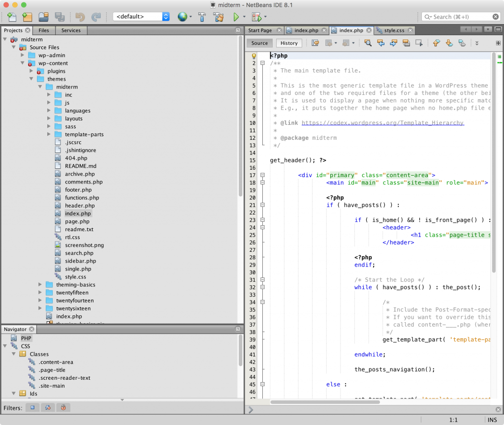This screenshot has height=425, width=504.
Task: Toggle Bookmark on current line
Action: (462, 43)
